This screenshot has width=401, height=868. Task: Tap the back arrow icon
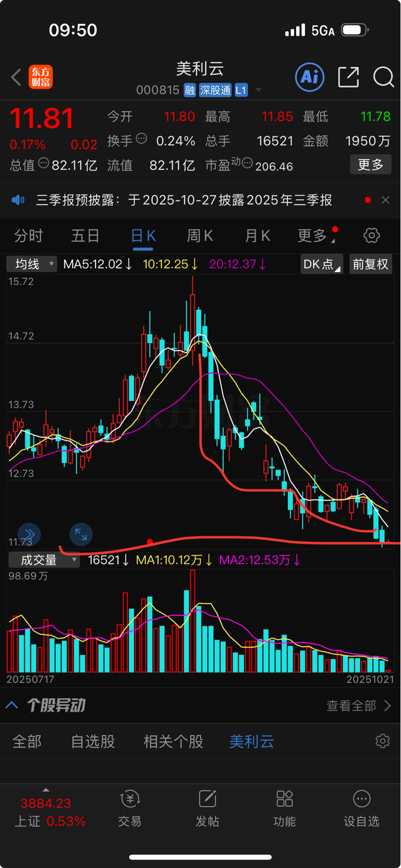(16, 77)
